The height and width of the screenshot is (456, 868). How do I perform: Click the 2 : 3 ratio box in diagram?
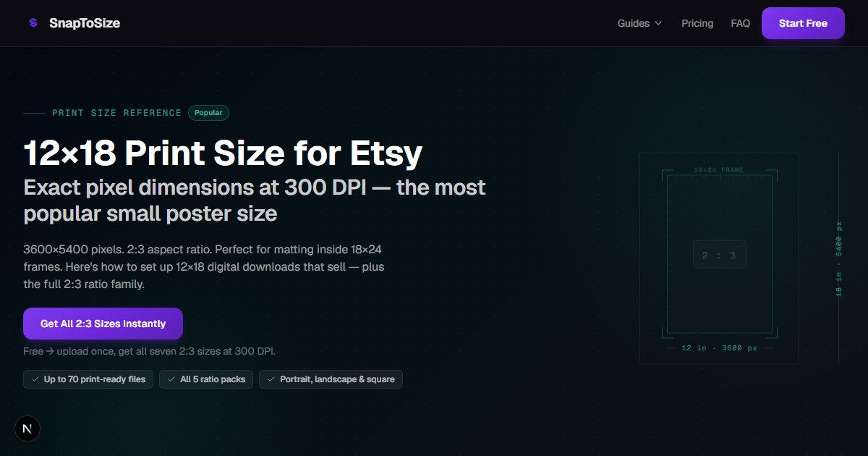(x=719, y=255)
